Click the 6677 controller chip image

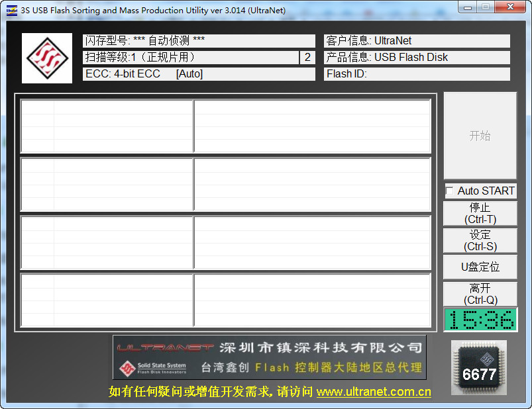coord(479,368)
